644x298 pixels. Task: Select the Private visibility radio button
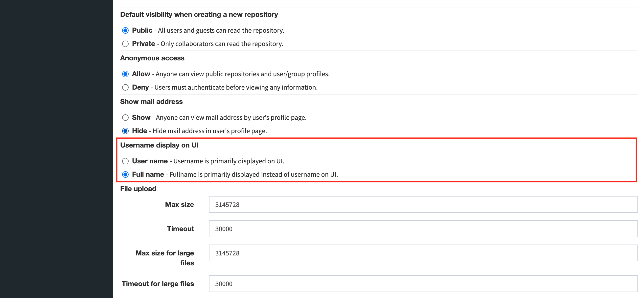click(x=125, y=44)
